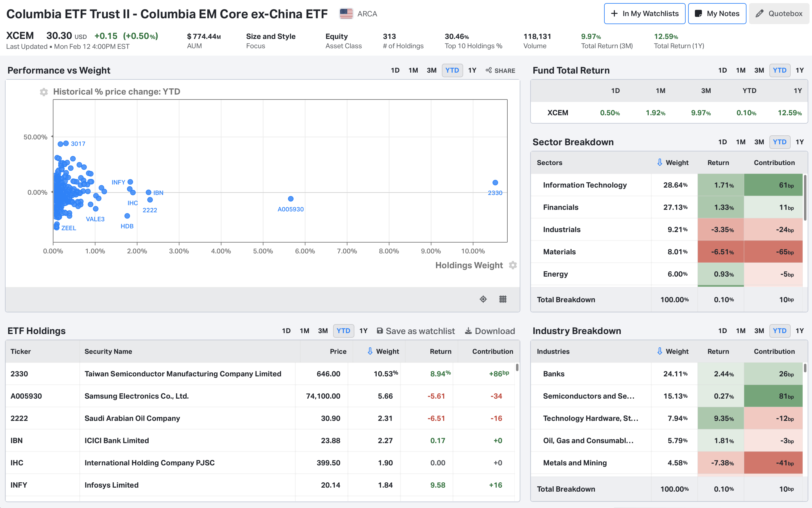Select 1D in ETF Holdings

tap(286, 331)
